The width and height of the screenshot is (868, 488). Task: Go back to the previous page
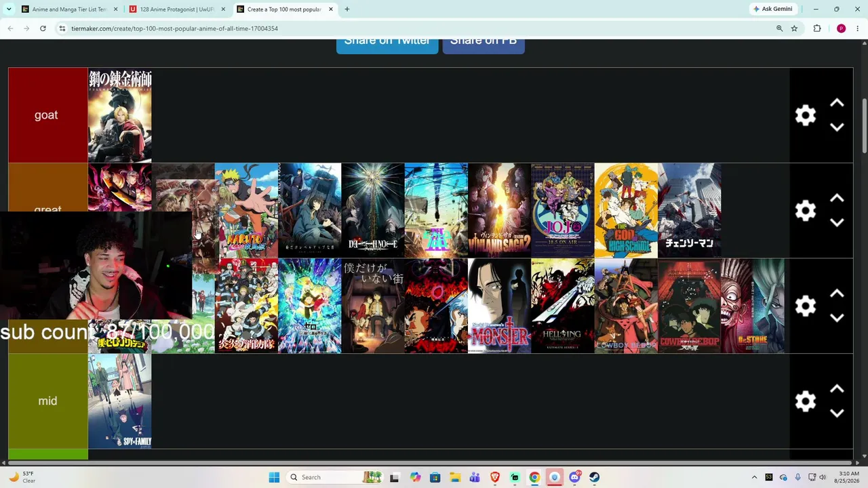(x=10, y=28)
